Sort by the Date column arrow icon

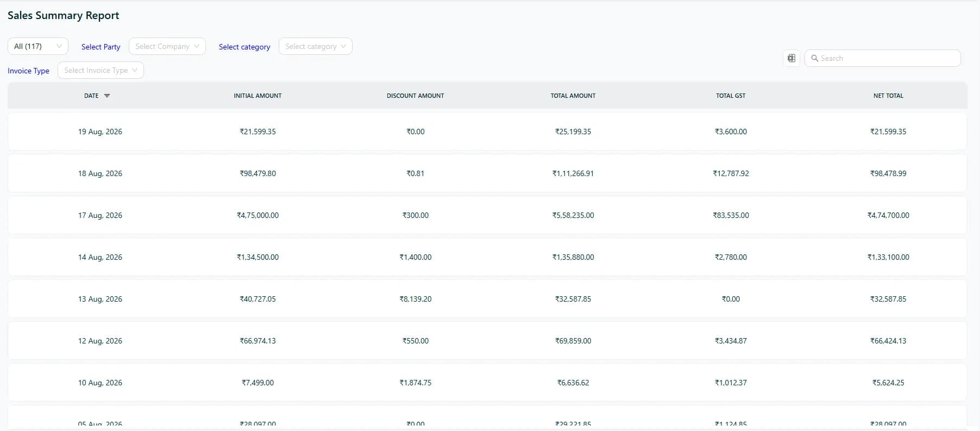107,96
